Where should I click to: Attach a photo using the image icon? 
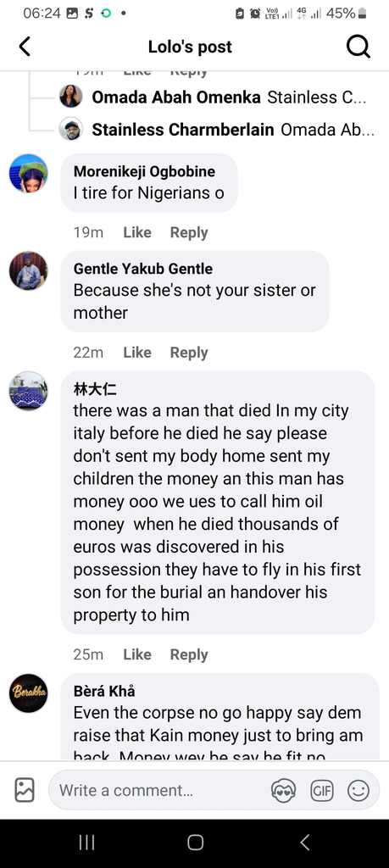(x=25, y=790)
